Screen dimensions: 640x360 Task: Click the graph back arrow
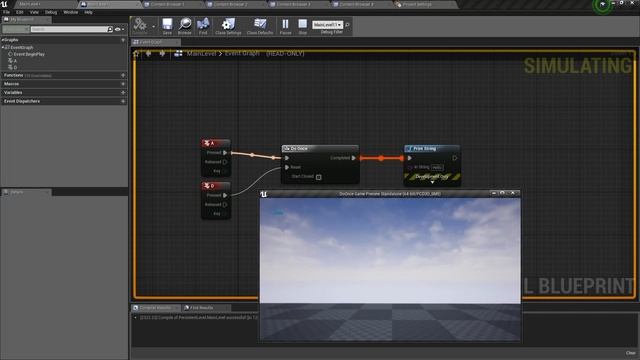[149, 53]
